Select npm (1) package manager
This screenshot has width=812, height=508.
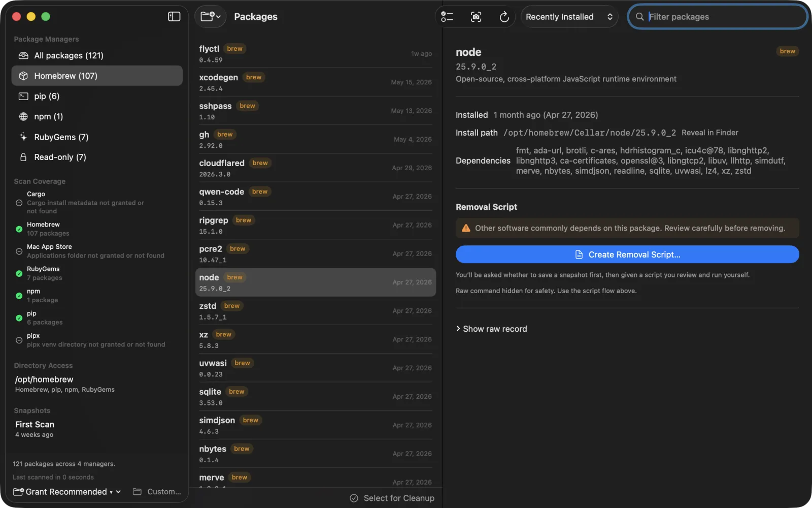click(x=97, y=116)
